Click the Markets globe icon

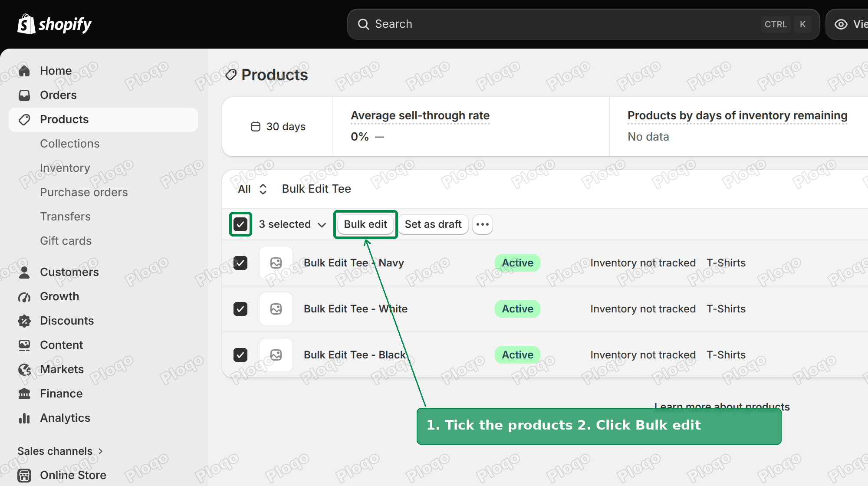[24, 369]
